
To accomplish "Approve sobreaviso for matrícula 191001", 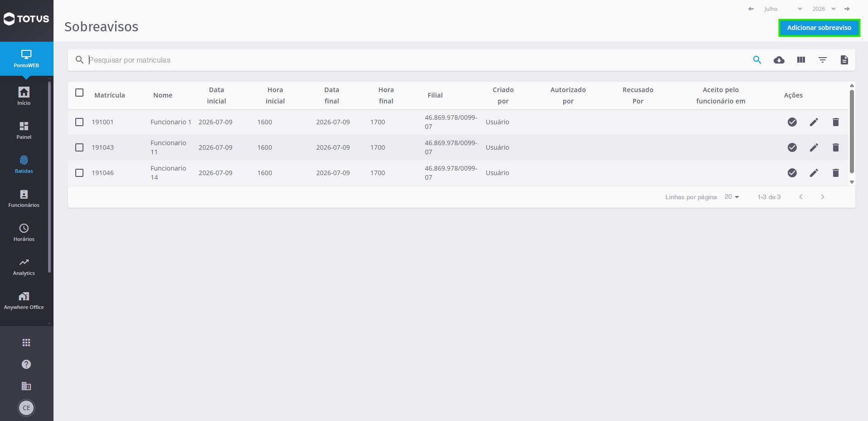I will (x=792, y=122).
